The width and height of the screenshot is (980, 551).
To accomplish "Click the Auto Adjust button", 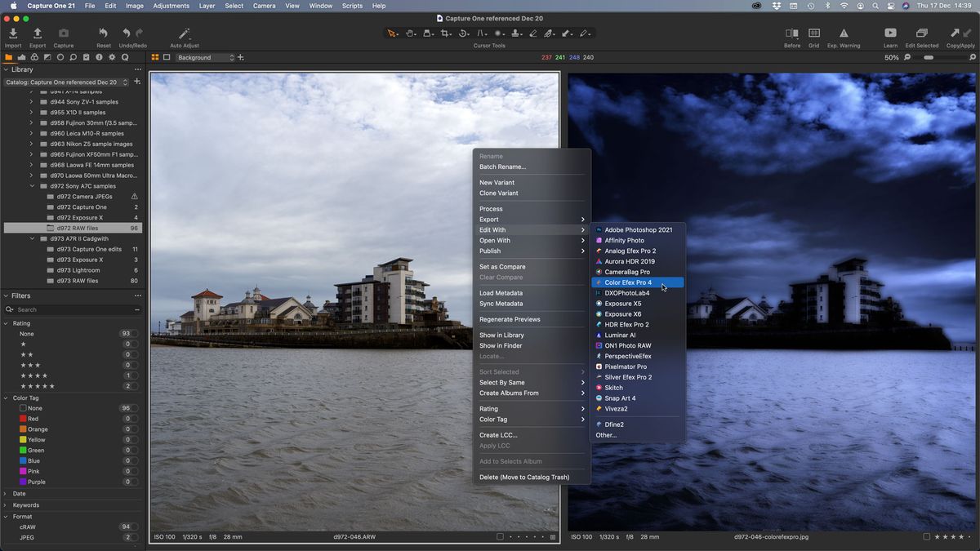I will (x=183, y=33).
